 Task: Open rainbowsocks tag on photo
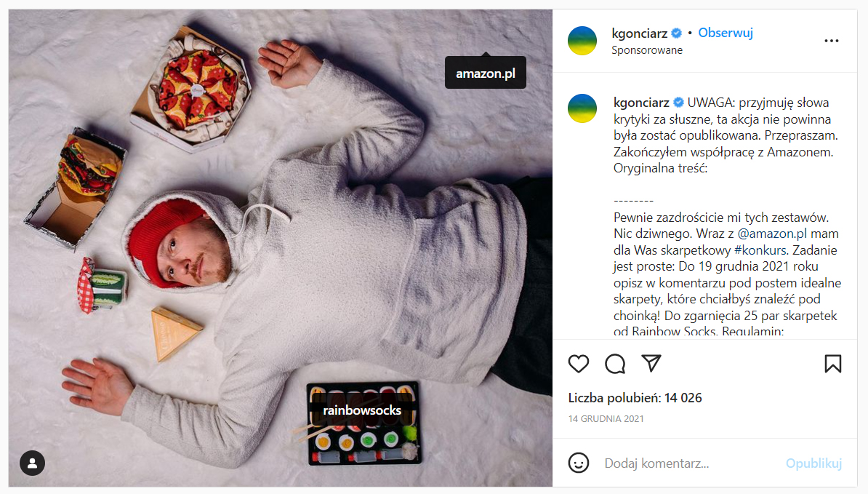click(362, 410)
